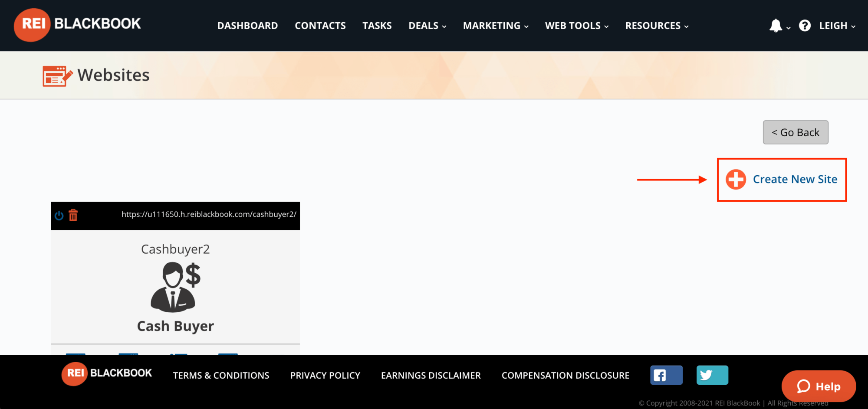Open the Tasks page
This screenshot has height=409, width=868.
(x=377, y=26)
